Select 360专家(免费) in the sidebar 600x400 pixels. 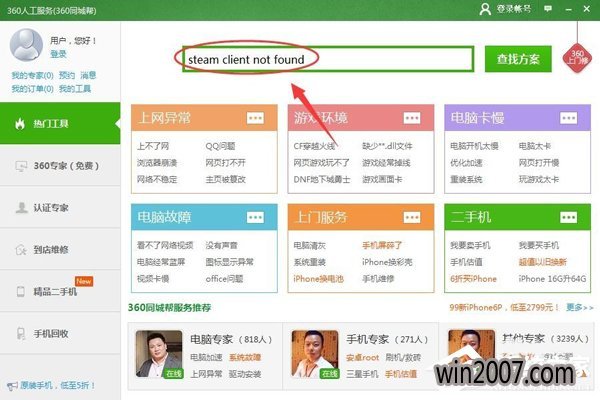point(60,165)
